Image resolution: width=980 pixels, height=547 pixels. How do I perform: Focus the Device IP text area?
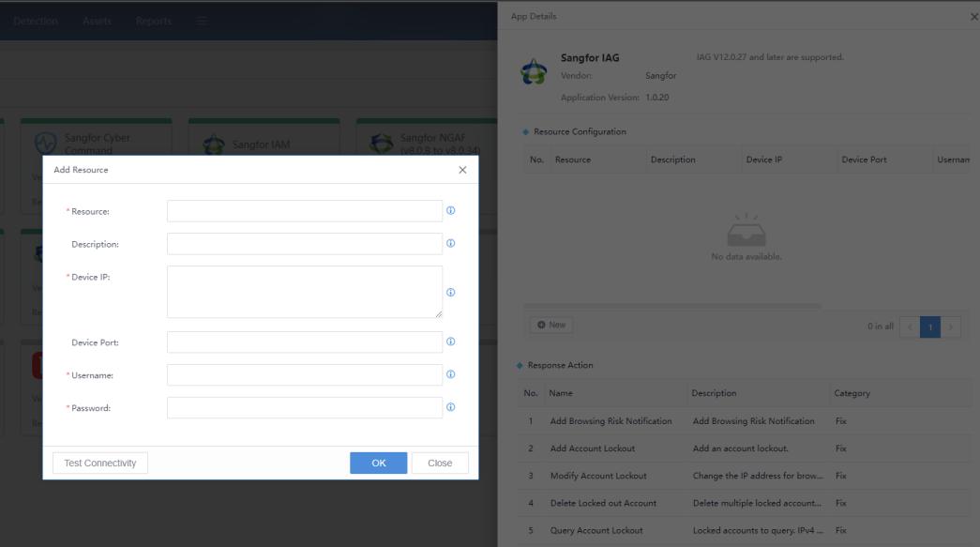tap(305, 292)
